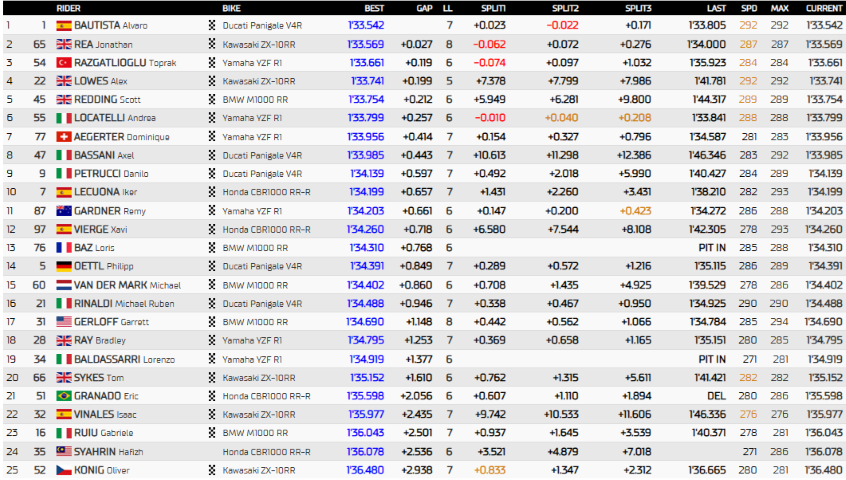The image size is (846, 480).
Task: Select rider name RUIU Gabriele
Action: point(104,433)
